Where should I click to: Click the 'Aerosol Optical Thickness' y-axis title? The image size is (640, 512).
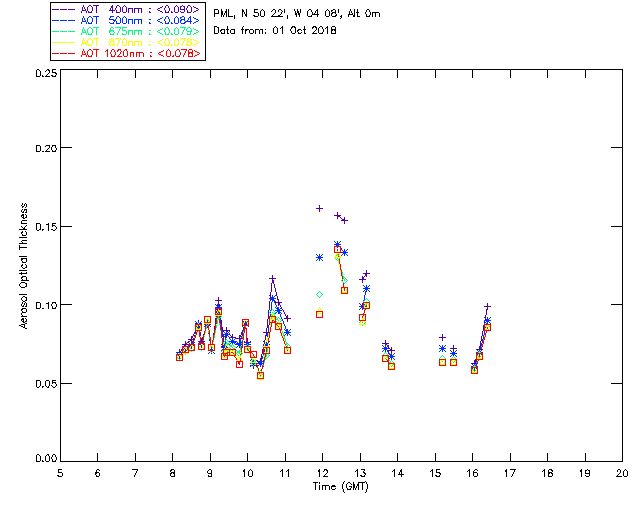pyautogui.click(x=24, y=266)
